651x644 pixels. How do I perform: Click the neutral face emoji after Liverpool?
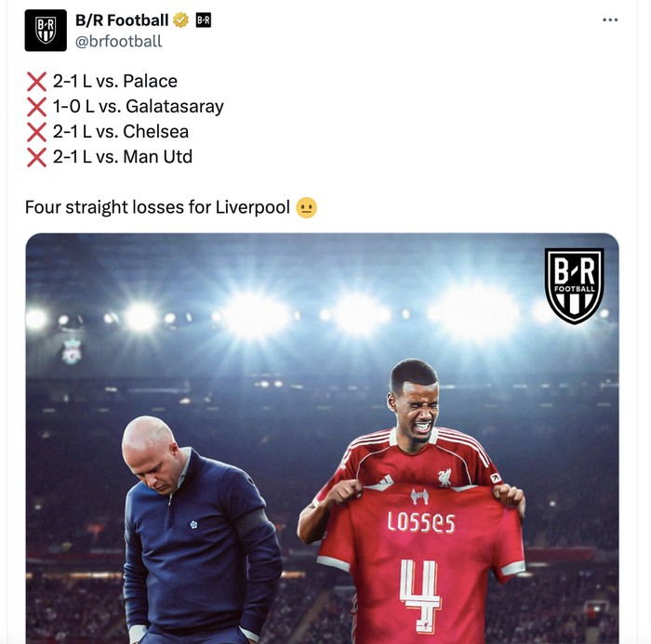click(306, 207)
